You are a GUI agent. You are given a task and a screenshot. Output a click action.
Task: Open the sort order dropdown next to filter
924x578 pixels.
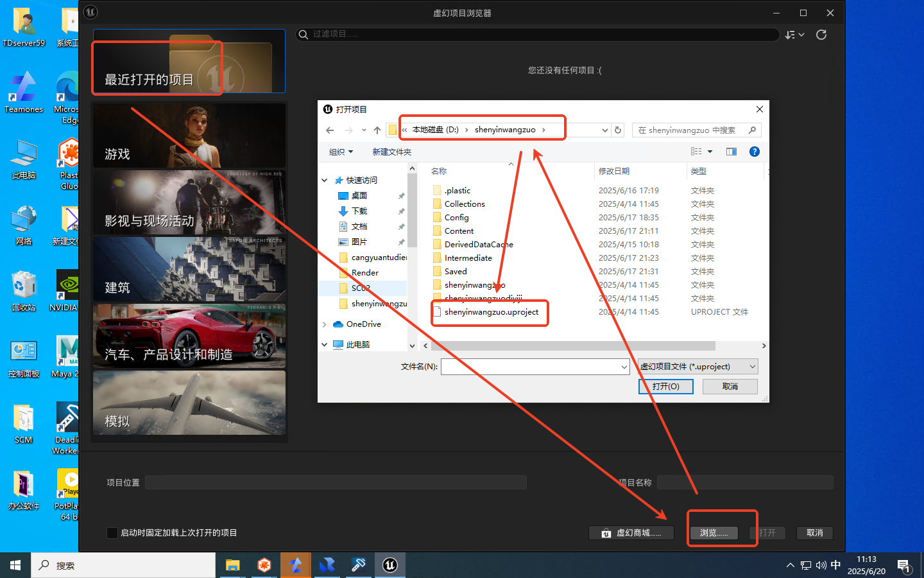pos(794,35)
